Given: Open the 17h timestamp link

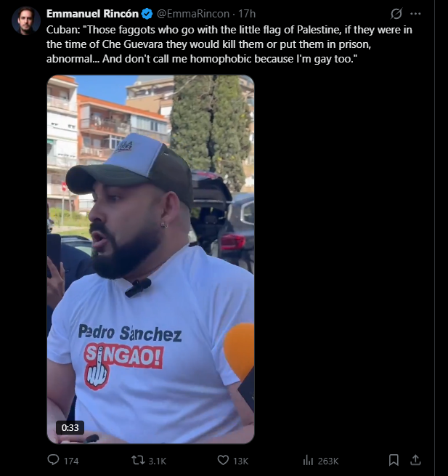Looking at the screenshot, I should click(247, 14).
